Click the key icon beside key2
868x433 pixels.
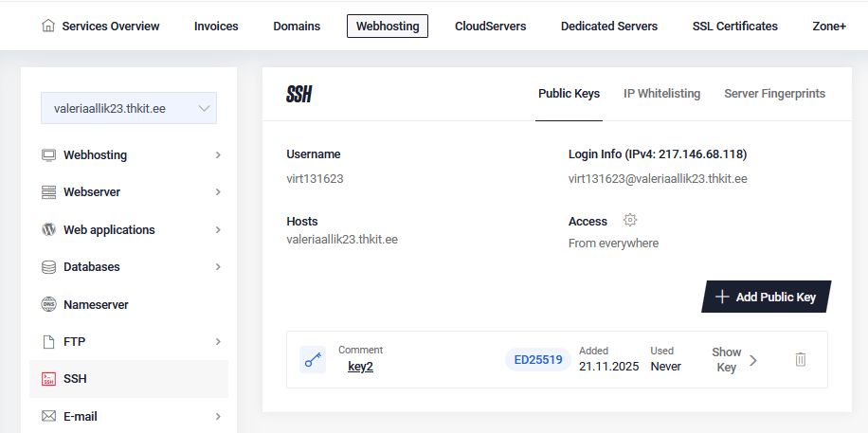[313, 360]
